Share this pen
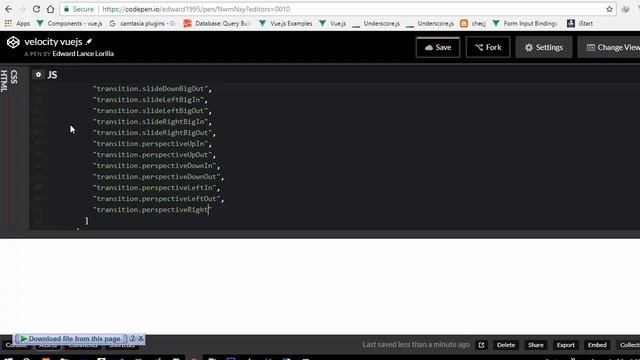The image size is (640, 360). [x=536, y=345]
